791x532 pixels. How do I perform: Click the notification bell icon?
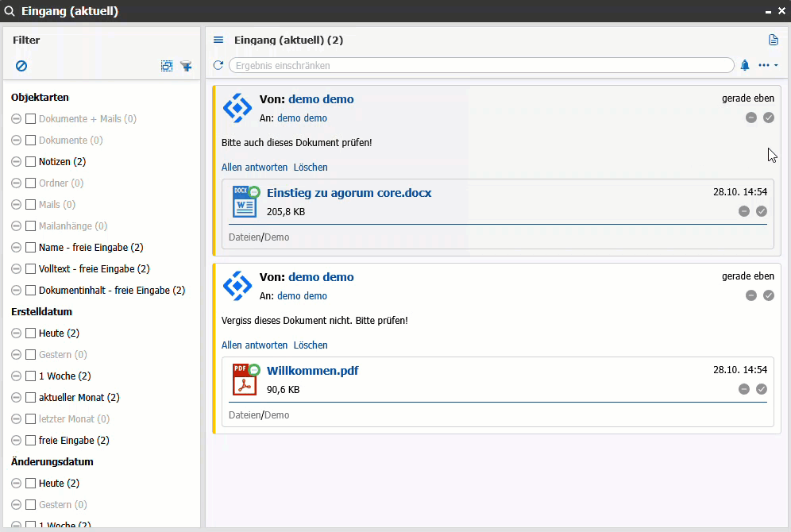(745, 65)
